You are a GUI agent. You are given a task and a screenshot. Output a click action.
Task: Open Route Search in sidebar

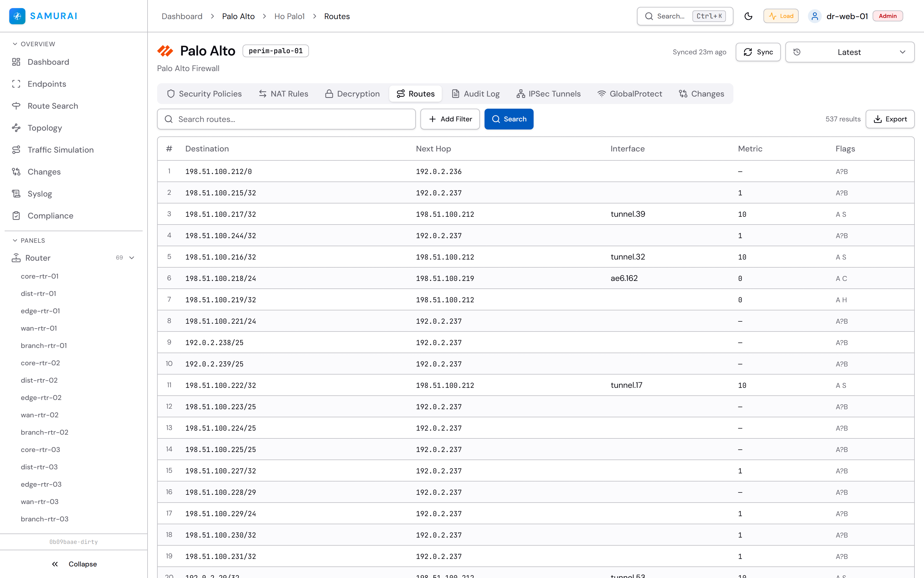53,106
